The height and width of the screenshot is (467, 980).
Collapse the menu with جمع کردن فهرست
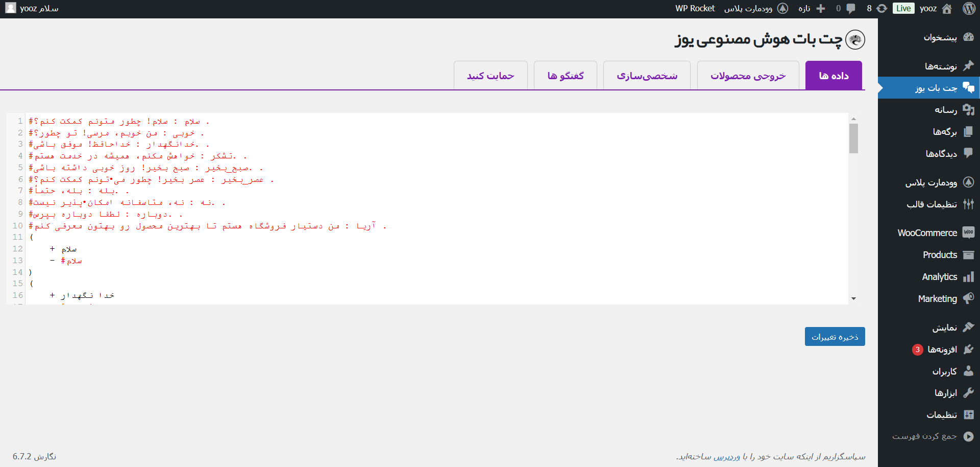click(933, 436)
